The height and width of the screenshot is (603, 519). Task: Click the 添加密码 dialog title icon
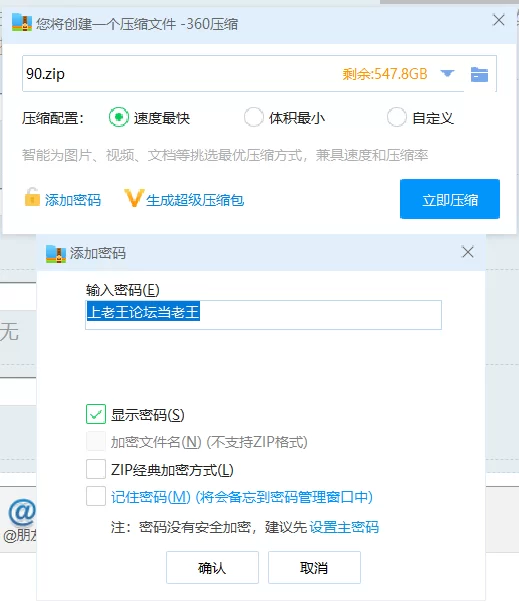56,253
